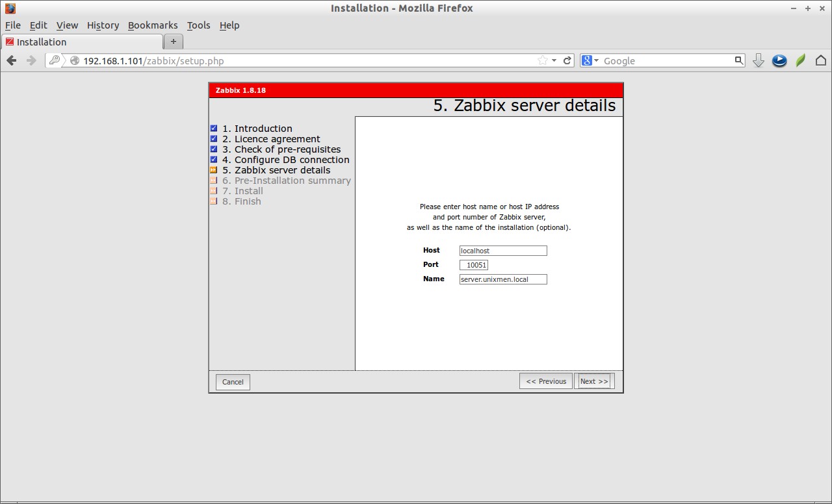The image size is (832, 504).
Task: Select the Installation browser tab
Action: tap(82, 42)
